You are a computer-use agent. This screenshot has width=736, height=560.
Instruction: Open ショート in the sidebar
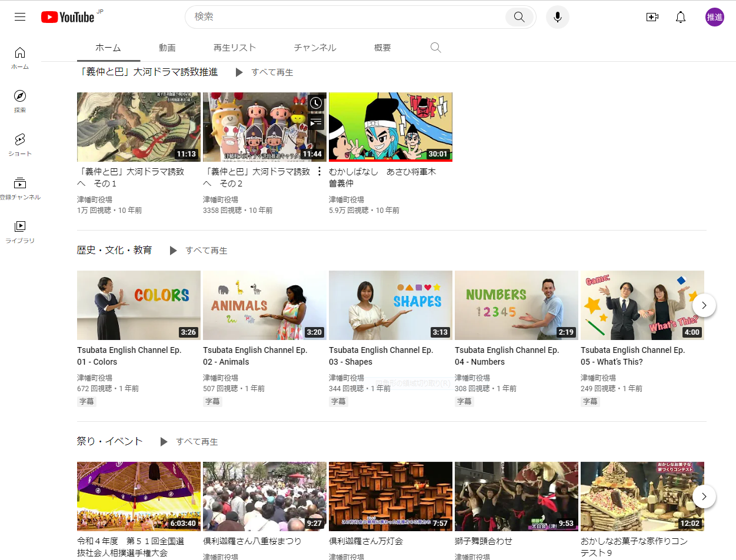coord(20,145)
